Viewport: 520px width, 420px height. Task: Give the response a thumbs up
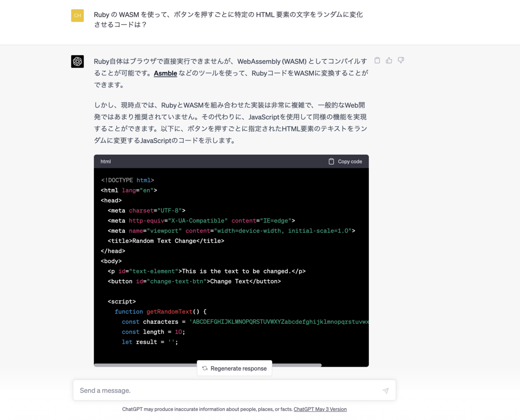(x=389, y=60)
